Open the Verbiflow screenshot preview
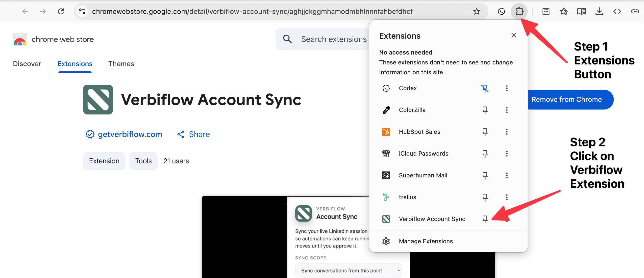This screenshot has width=644, height=278. (348, 237)
